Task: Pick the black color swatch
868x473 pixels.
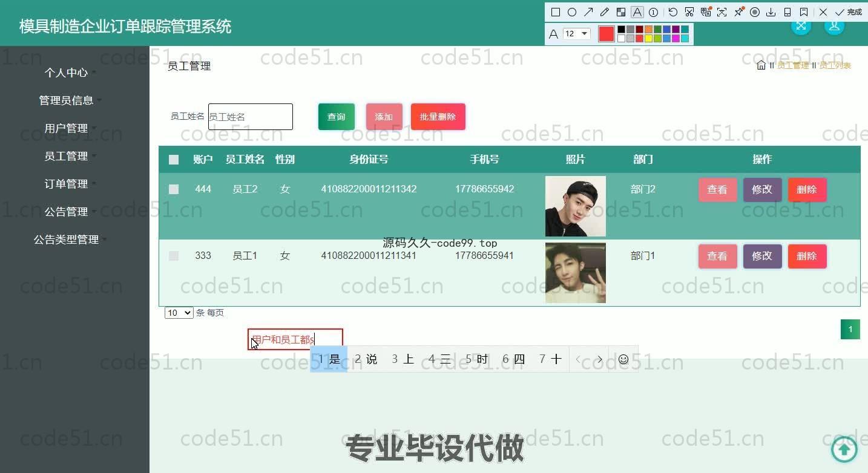Action: [621, 29]
